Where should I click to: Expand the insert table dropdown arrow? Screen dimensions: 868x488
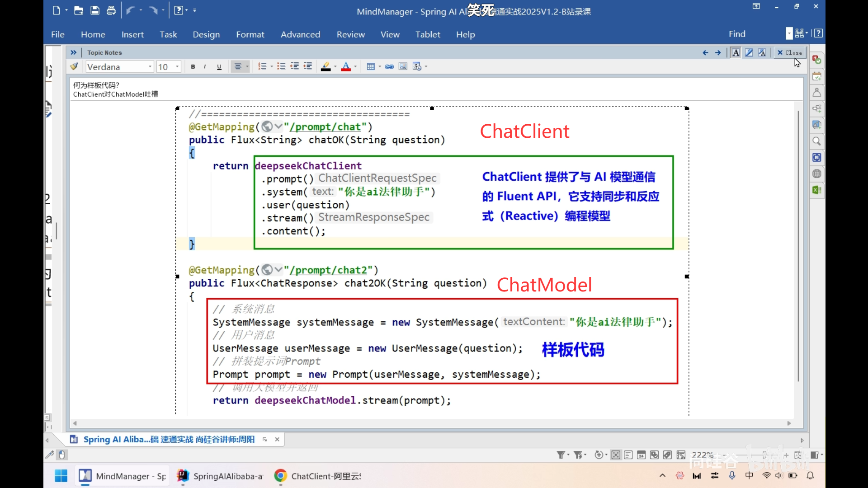point(380,67)
